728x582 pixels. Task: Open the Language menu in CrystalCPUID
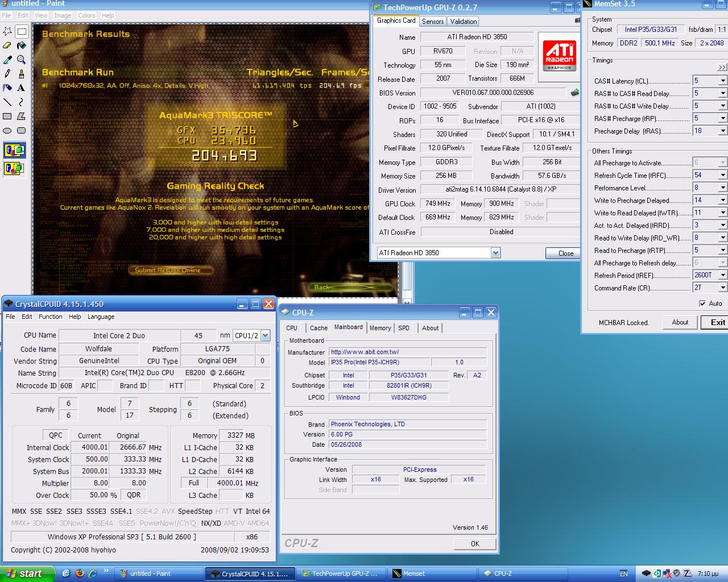pos(101,317)
